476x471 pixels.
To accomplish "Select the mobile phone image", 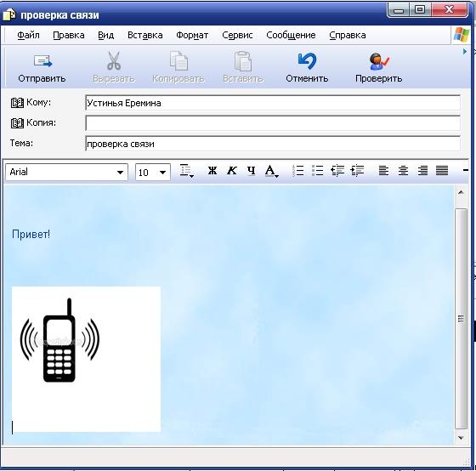I will (86, 359).
